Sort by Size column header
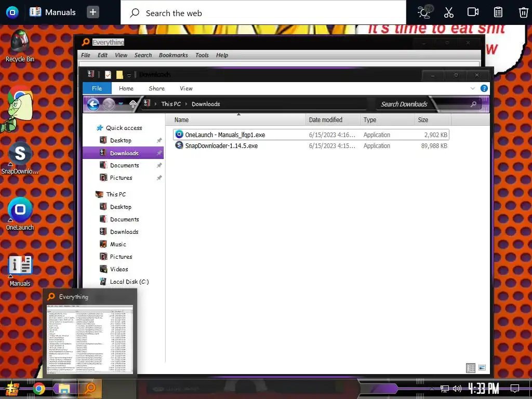This screenshot has width=532, height=399. (433, 120)
